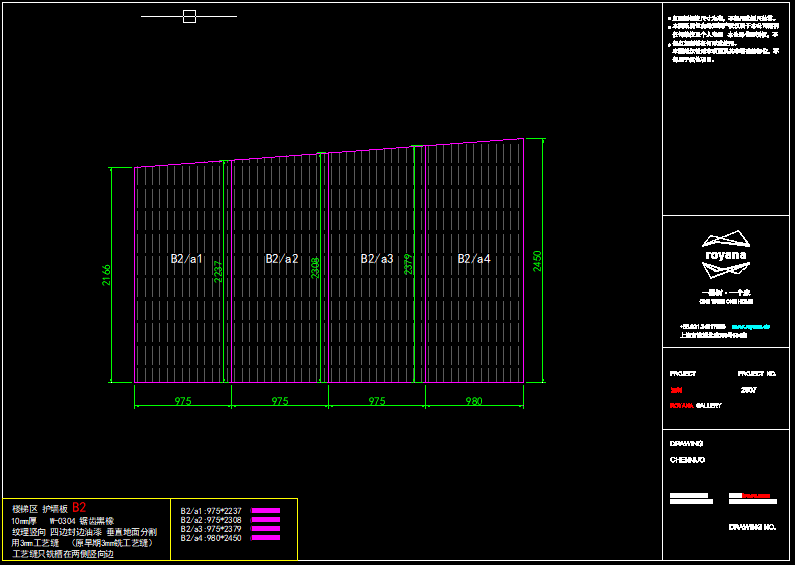This screenshot has height=565, width=795.
Task: Select the B2/a2:975*2308 legend entry
Action: (211, 520)
